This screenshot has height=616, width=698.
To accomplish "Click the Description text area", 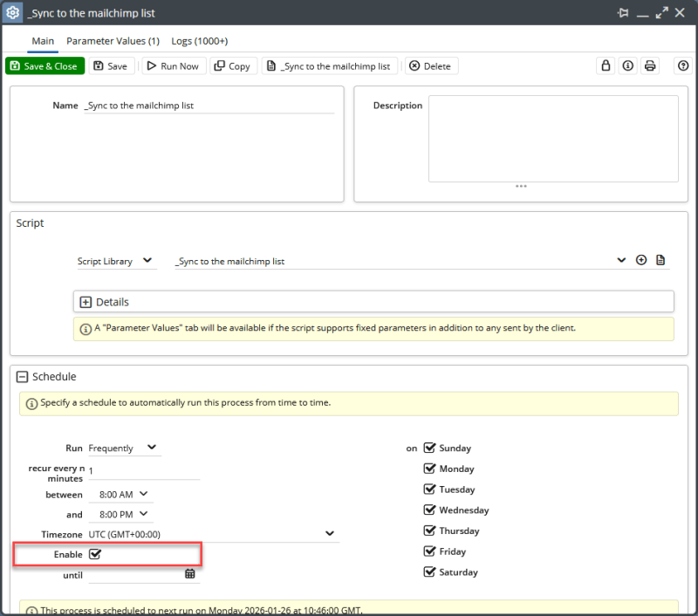I will click(552, 138).
